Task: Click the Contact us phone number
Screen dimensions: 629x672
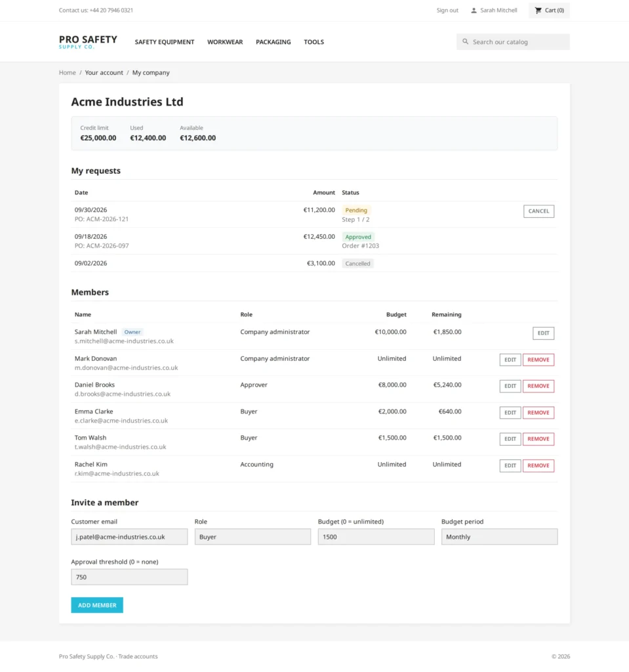Action: tap(112, 10)
